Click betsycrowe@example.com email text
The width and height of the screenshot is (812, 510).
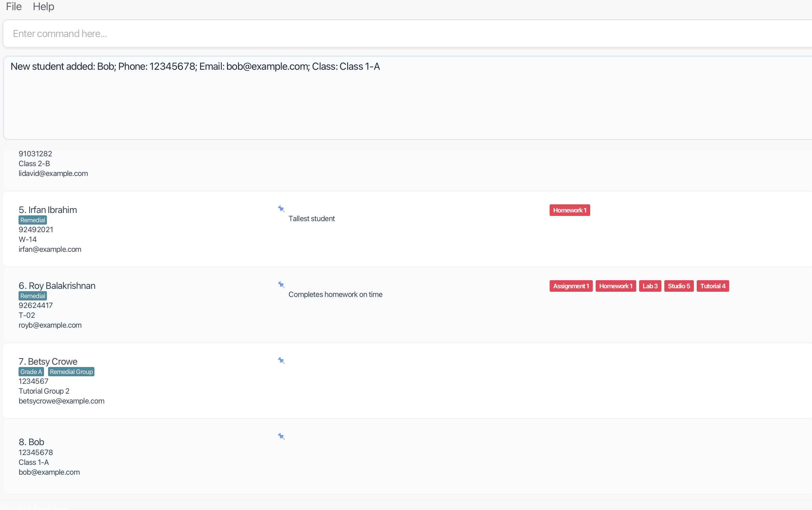62,401
